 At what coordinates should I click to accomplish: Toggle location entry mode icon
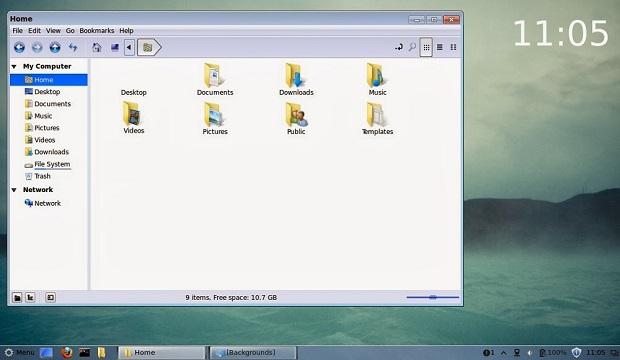click(399, 47)
